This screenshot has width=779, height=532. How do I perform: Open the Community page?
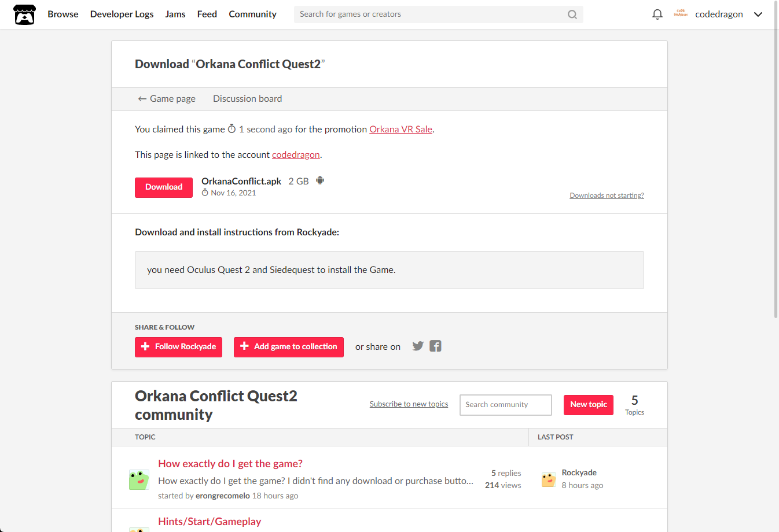(x=253, y=14)
